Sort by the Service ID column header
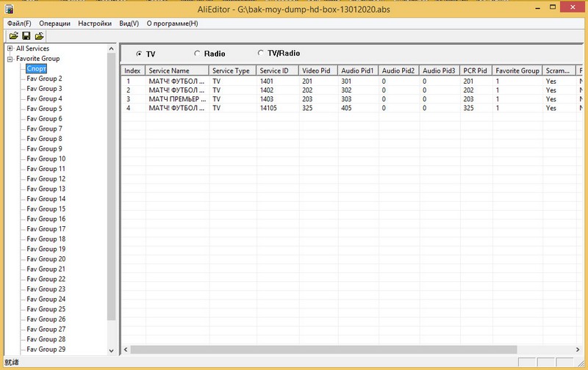 click(278, 70)
